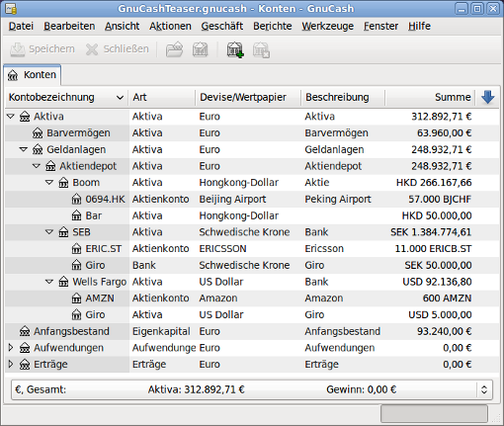Click the AMZN account icon
The image size is (504, 426).
[76, 298]
